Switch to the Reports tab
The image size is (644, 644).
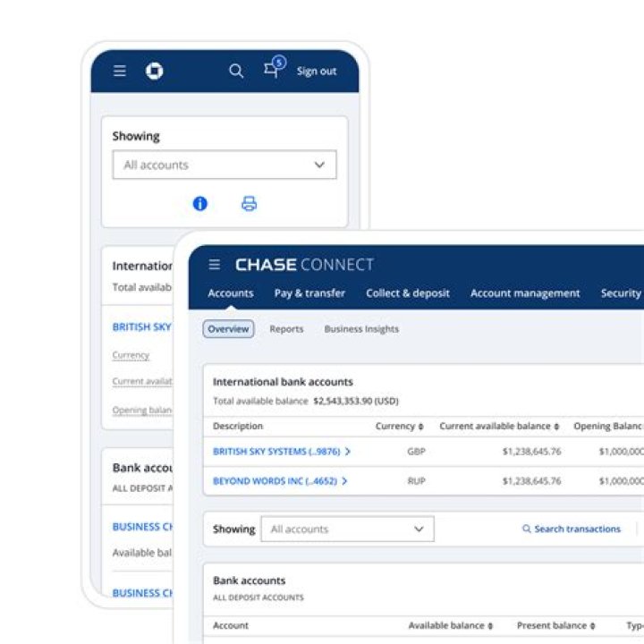(286, 329)
